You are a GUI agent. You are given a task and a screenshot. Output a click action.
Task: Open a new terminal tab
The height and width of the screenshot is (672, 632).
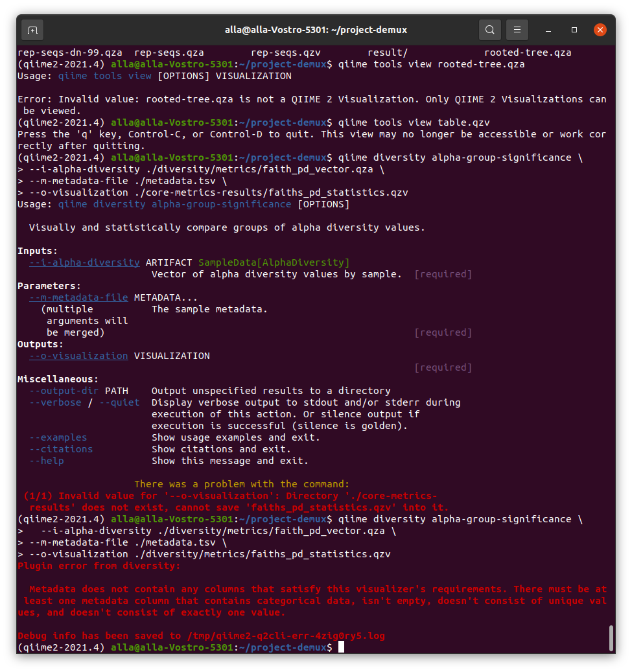tap(32, 30)
